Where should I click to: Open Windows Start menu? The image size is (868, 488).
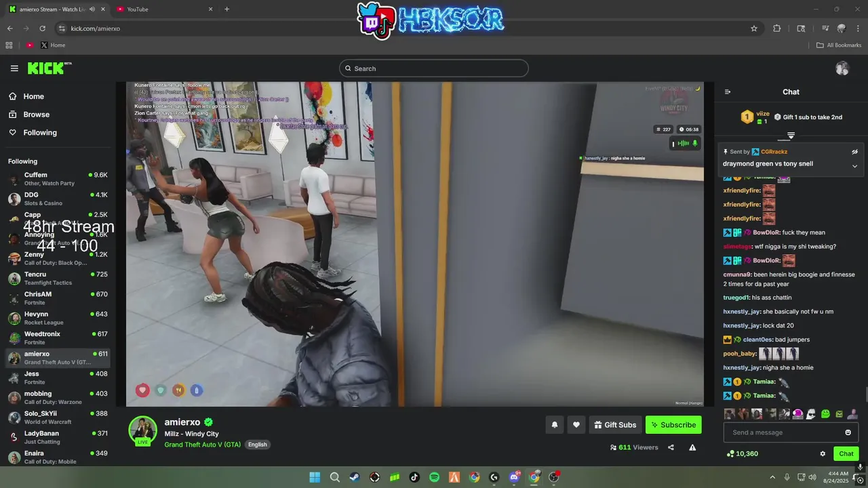[x=315, y=477]
